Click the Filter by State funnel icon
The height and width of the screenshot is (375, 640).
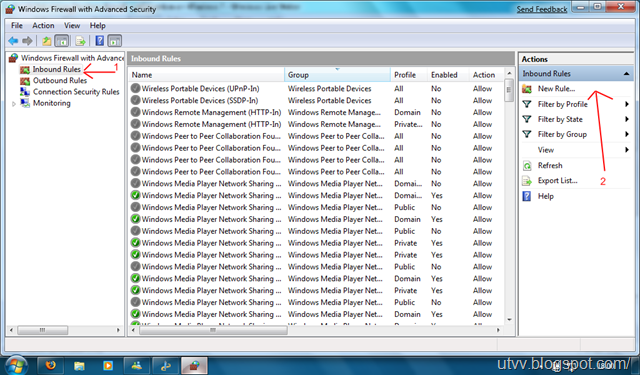tap(527, 119)
